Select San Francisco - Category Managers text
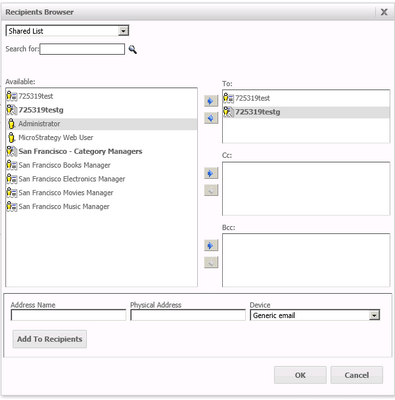 (x=80, y=151)
